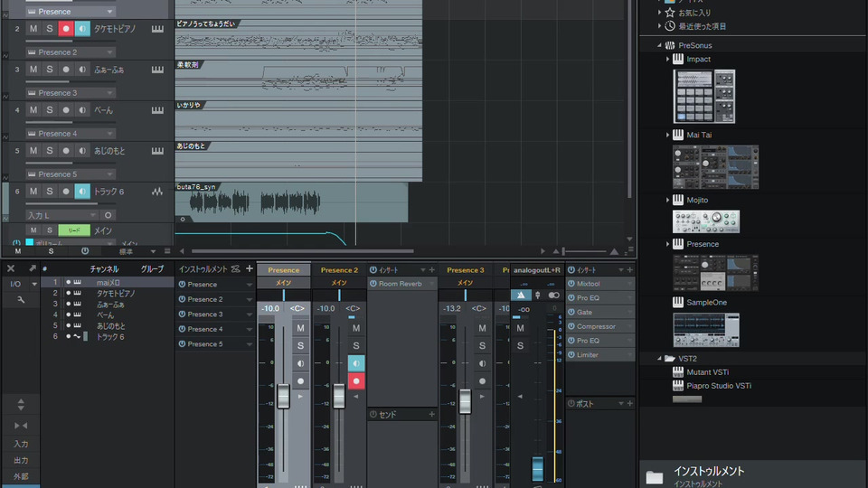Expand the Mai Tai instrument in browser
This screenshot has height=488, width=868.
click(x=667, y=135)
